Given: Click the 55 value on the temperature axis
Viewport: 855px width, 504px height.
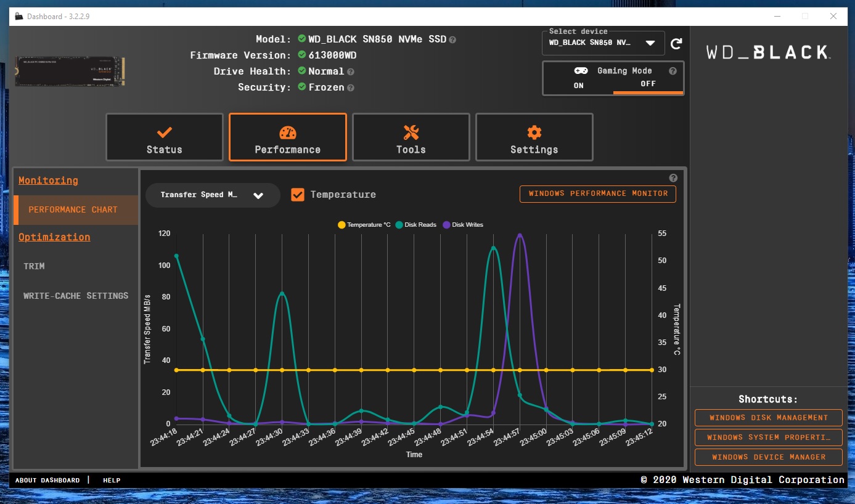Looking at the screenshot, I should click(x=662, y=234).
